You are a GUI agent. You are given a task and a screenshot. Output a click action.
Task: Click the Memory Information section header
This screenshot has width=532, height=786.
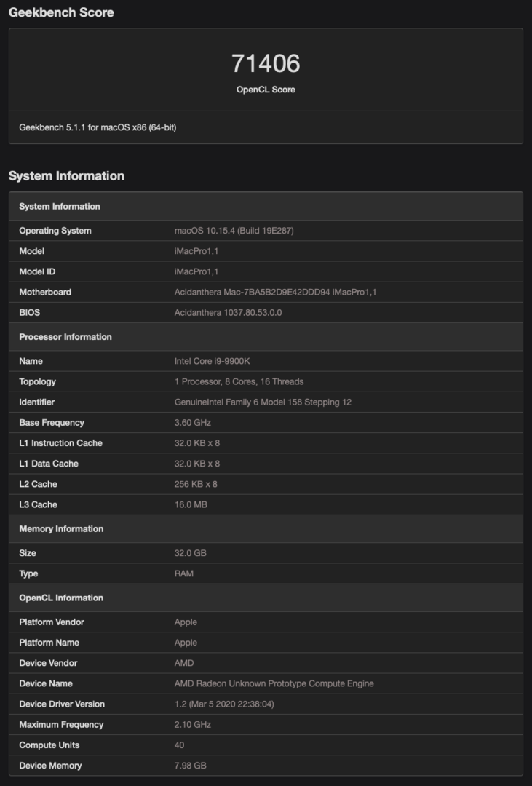click(x=61, y=529)
